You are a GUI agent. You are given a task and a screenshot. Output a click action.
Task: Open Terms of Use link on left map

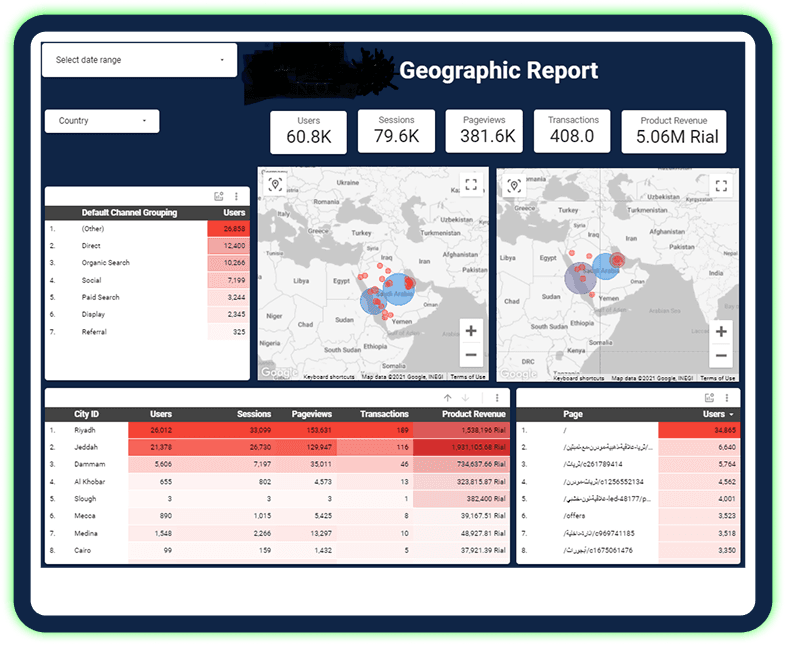(468, 377)
